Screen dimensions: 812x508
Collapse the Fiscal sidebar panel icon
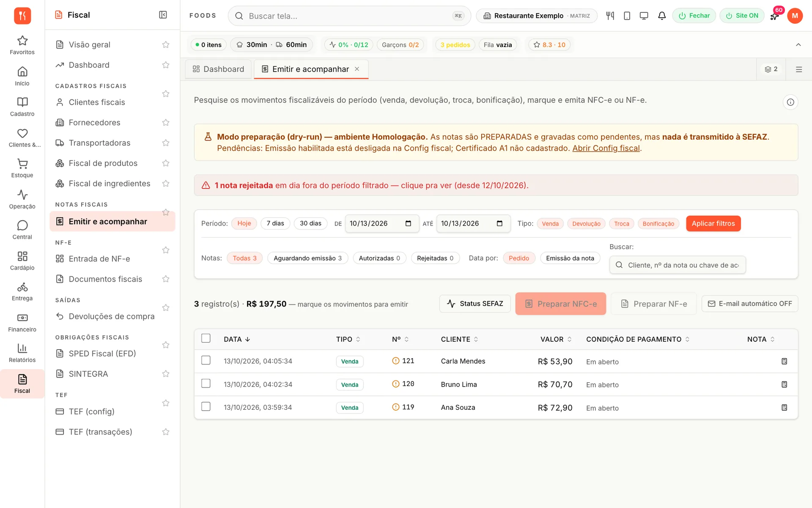(163, 15)
